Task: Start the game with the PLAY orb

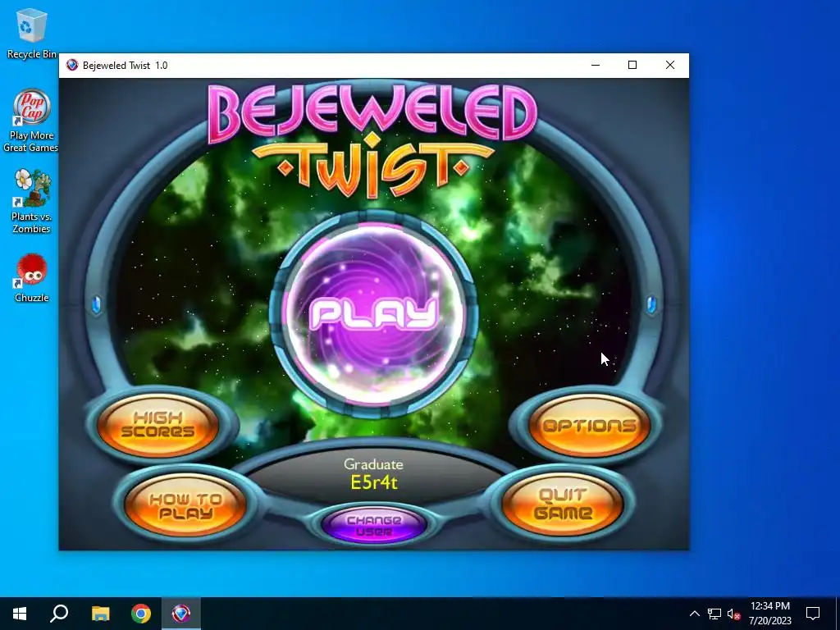Action: click(x=373, y=313)
